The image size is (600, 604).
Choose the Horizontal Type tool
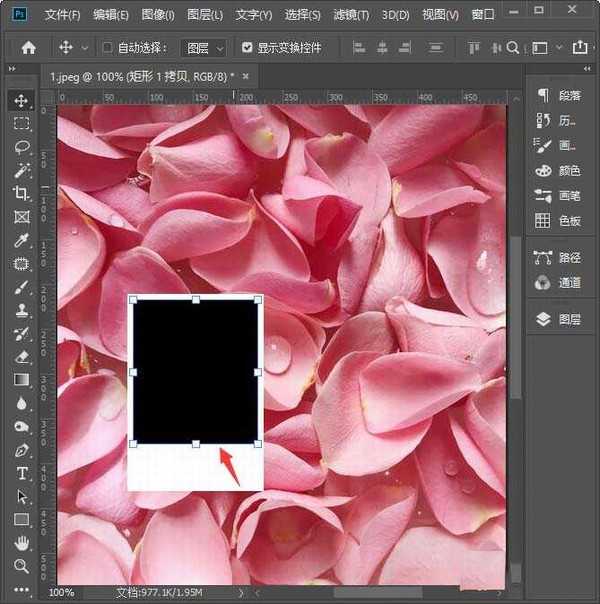point(21,473)
